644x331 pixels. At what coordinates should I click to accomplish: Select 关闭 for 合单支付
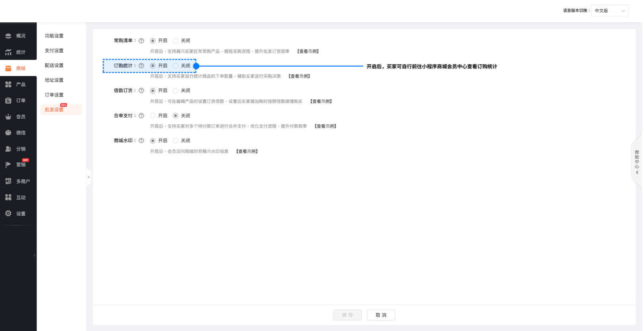pyautogui.click(x=175, y=116)
